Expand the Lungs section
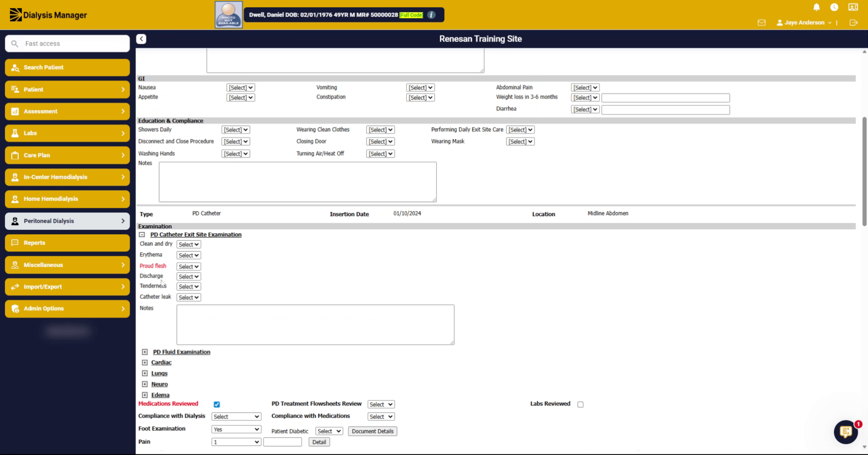The height and width of the screenshot is (455, 868). [145, 373]
